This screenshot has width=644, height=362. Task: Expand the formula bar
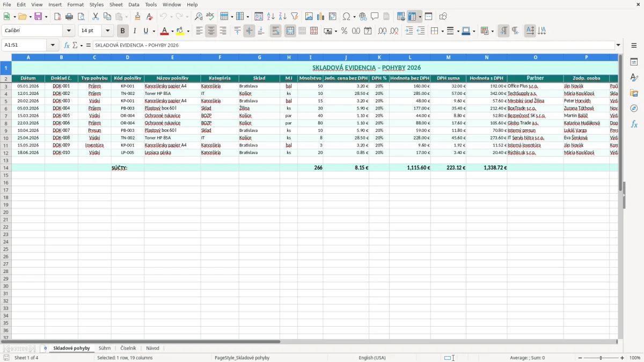pos(618,45)
